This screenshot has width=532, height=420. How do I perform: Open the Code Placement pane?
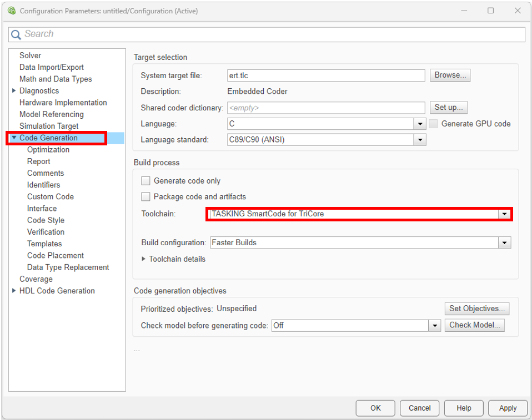pyautogui.click(x=56, y=256)
